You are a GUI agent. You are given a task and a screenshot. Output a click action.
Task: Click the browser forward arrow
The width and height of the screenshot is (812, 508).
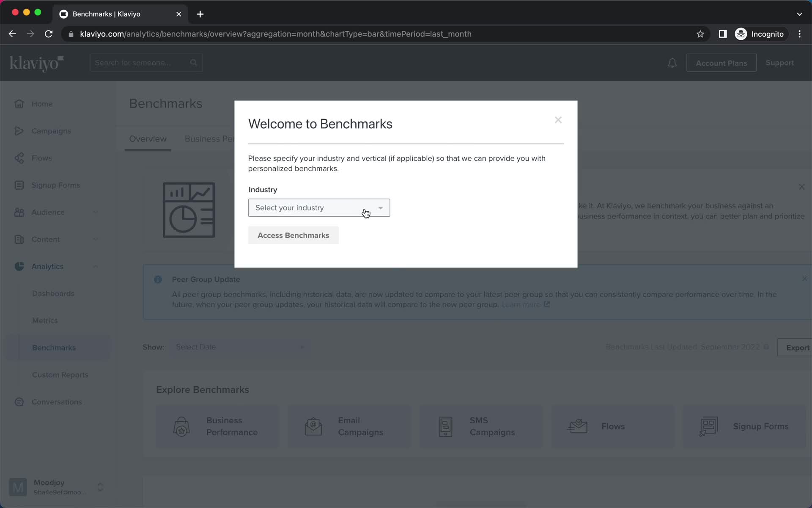point(30,34)
